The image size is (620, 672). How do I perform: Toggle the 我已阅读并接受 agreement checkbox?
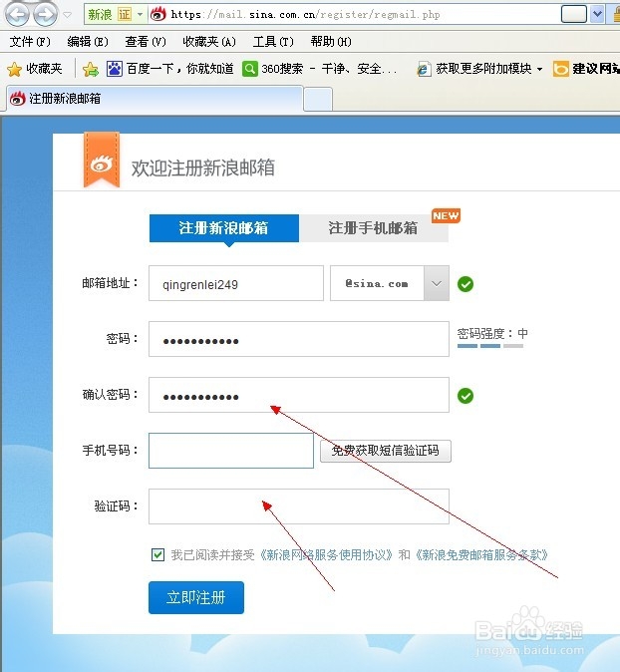[157, 554]
